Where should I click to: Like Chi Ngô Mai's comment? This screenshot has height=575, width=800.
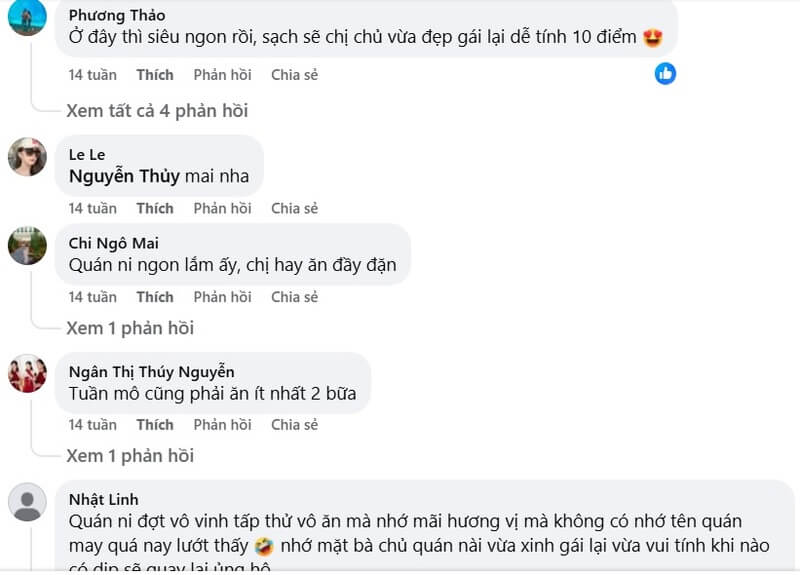tap(155, 297)
